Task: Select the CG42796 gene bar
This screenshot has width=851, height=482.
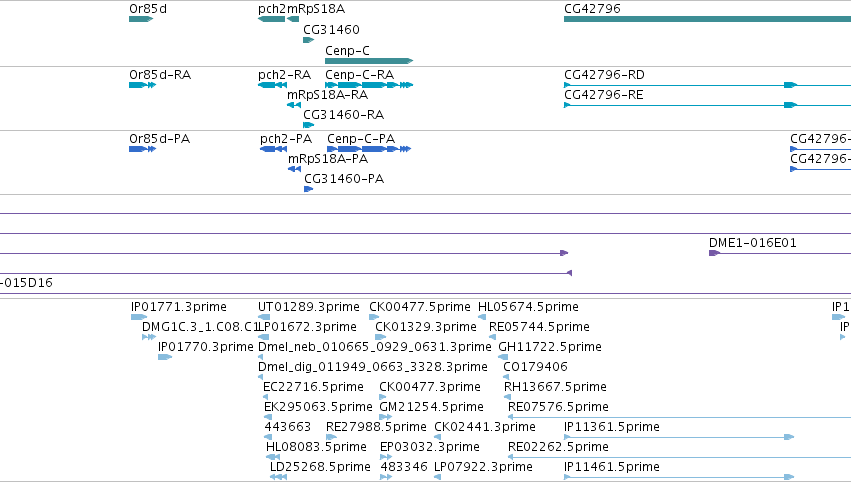Action: [707, 19]
